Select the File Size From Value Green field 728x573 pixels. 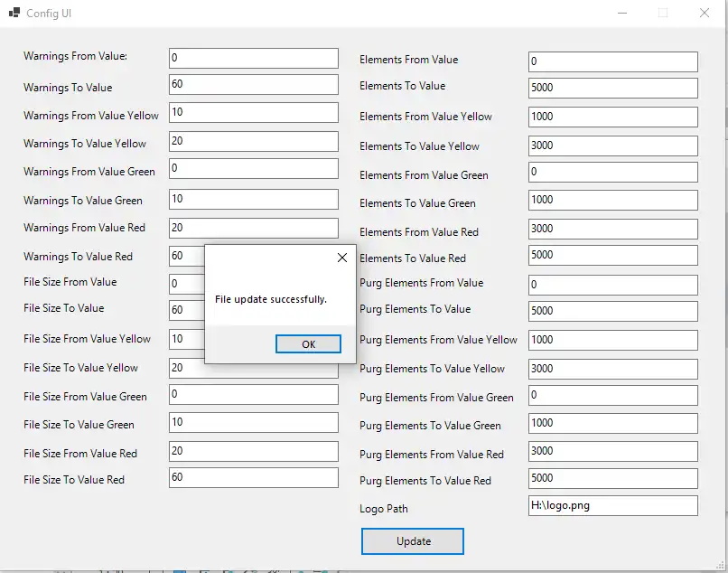[254, 395]
